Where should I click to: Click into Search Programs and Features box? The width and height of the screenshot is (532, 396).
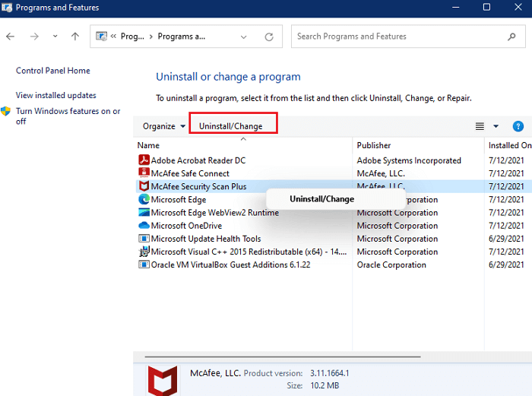pyautogui.click(x=408, y=36)
